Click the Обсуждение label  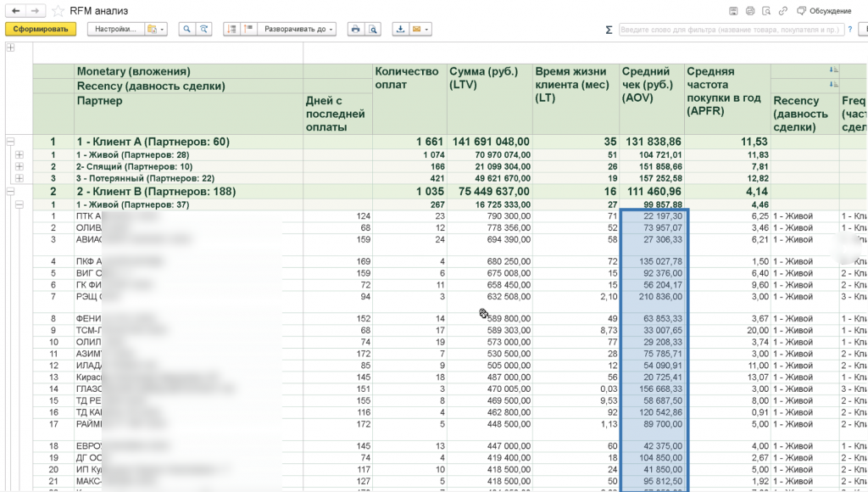coord(831,11)
